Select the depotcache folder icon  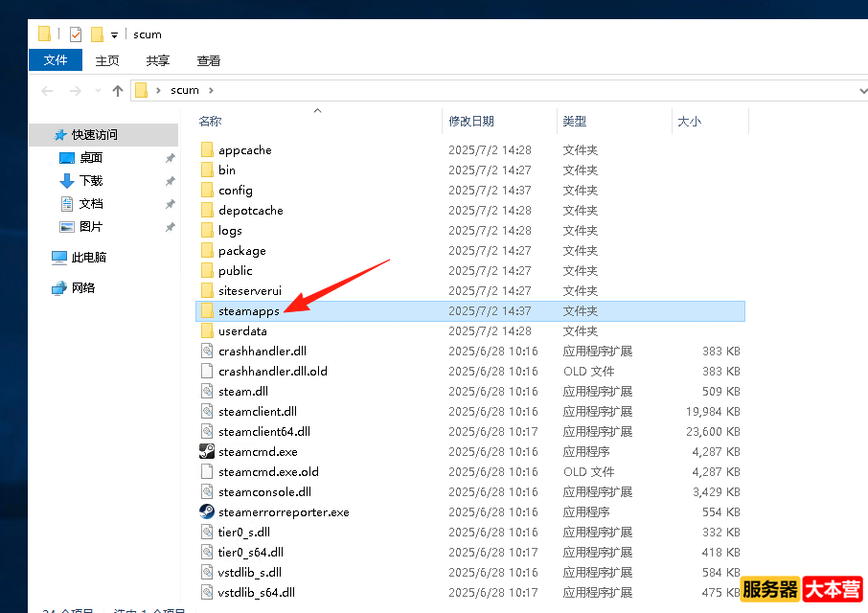click(207, 210)
